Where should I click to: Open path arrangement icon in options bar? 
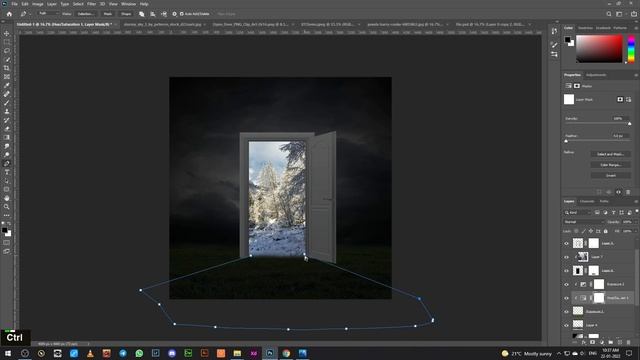point(164,14)
